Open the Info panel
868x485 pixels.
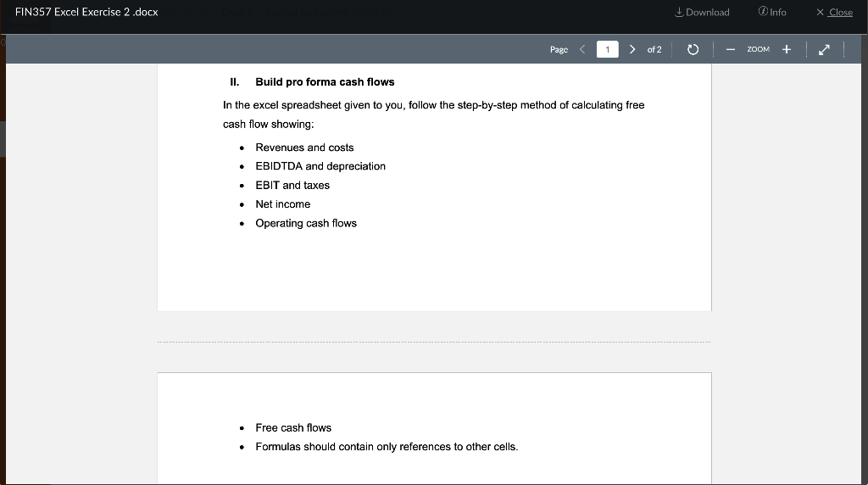[x=772, y=12]
